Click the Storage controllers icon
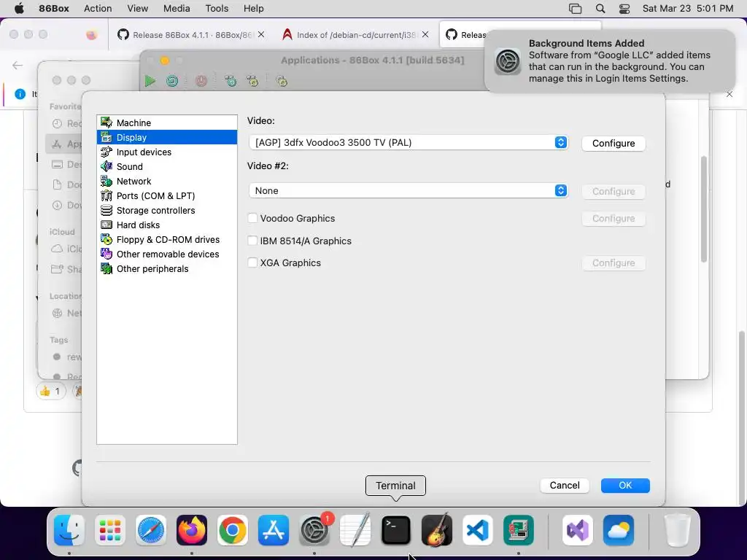The width and height of the screenshot is (747, 560). (x=107, y=211)
